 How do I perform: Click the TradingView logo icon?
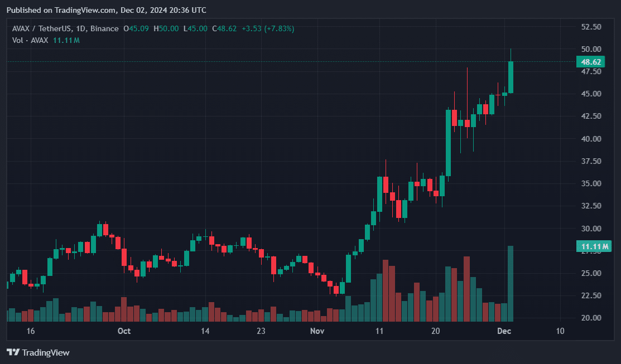coord(13,352)
